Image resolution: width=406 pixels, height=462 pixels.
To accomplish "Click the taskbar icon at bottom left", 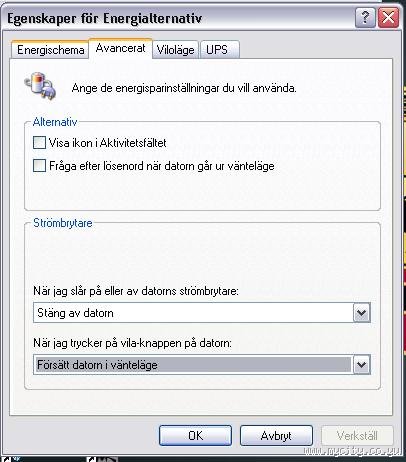I will (x=8, y=459).
